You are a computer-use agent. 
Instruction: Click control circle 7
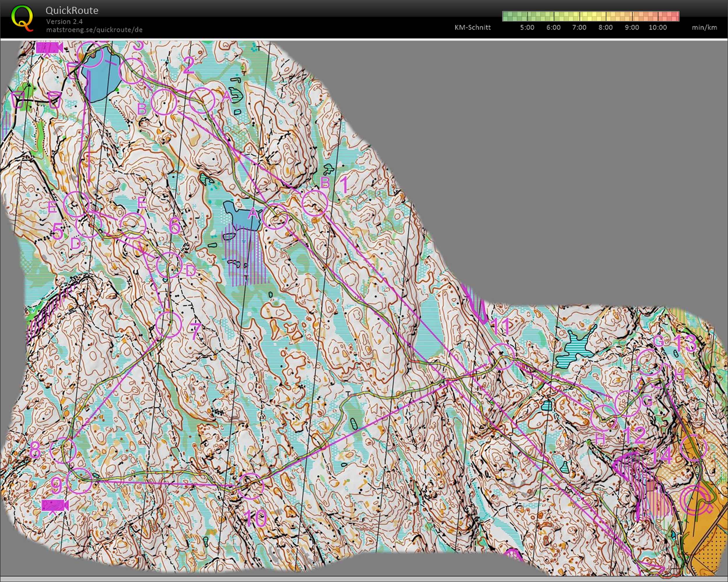169,324
